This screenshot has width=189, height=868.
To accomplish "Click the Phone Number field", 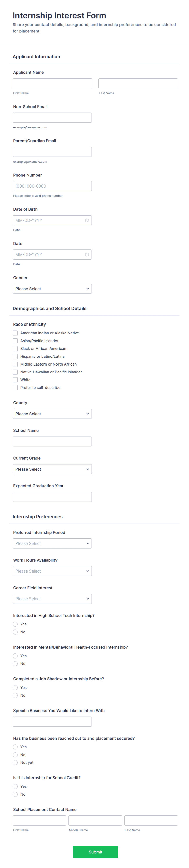I will pos(52,186).
